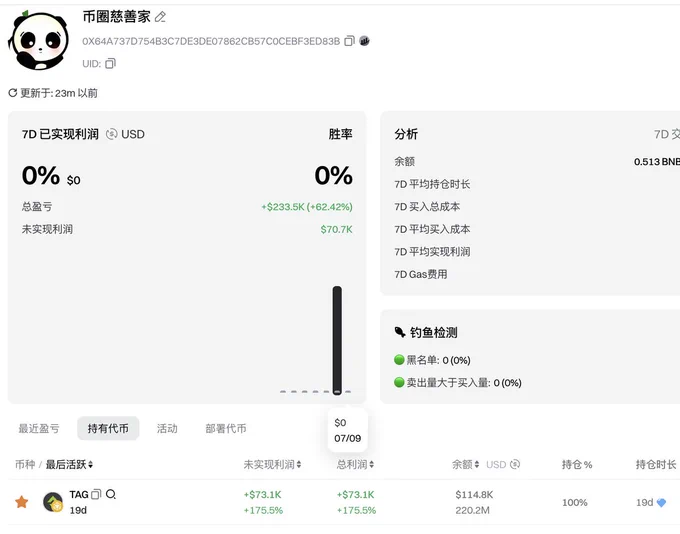Sort by 余额 column
Image resolution: width=680 pixels, height=534 pixels.
click(465, 465)
